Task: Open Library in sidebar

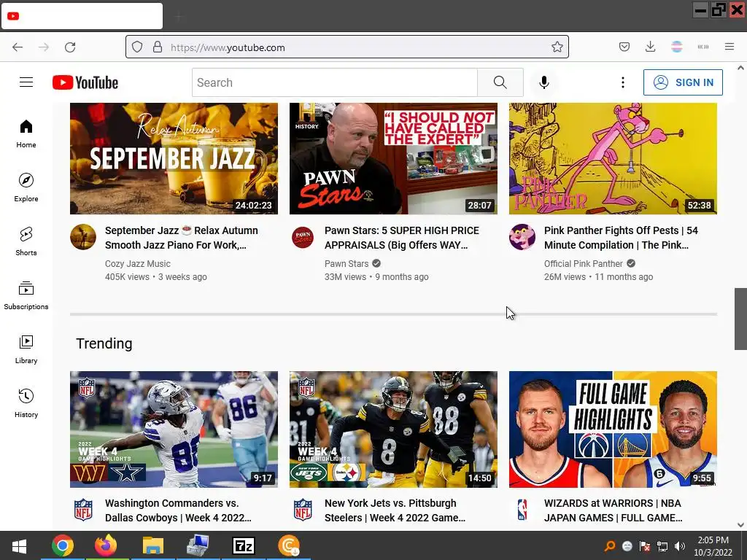Action: 26,349
